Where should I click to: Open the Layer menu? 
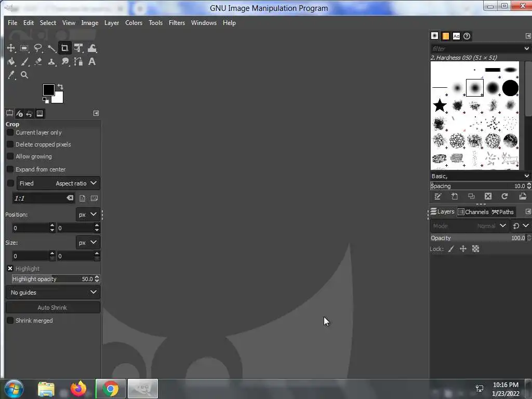[x=112, y=23]
